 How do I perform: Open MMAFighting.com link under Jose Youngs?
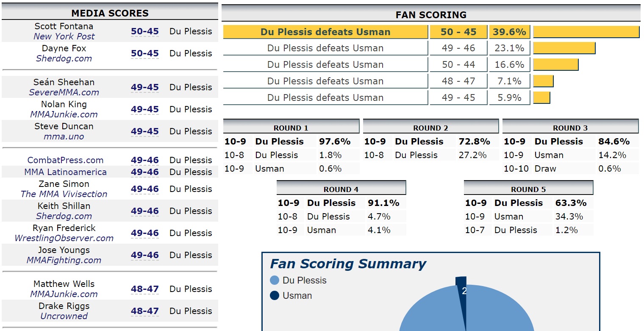tap(64, 260)
